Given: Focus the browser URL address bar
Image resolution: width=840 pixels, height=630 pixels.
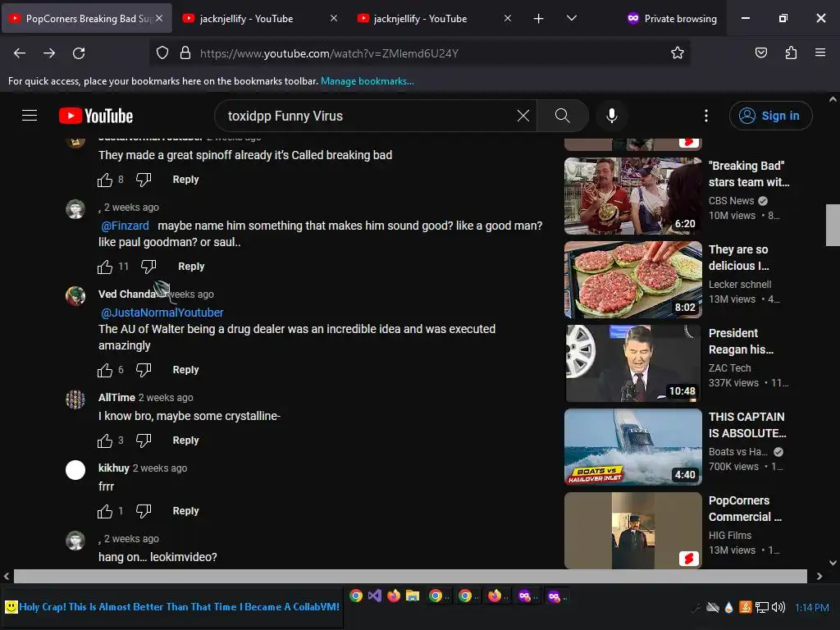Looking at the screenshot, I should [x=419, y=53].
